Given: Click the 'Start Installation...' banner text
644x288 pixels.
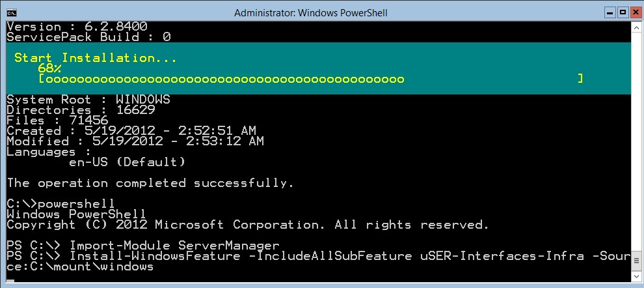Looking at the screenshot, I should coord(95,58).
